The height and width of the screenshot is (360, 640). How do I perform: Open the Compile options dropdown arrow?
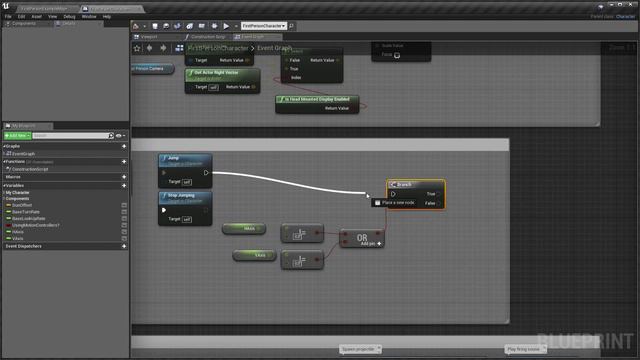144,27
